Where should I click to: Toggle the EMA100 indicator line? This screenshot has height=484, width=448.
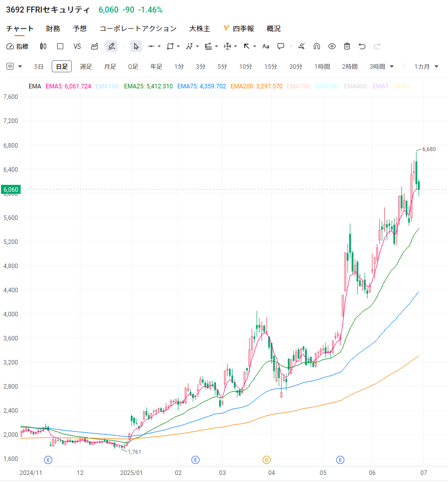(107, 86)
